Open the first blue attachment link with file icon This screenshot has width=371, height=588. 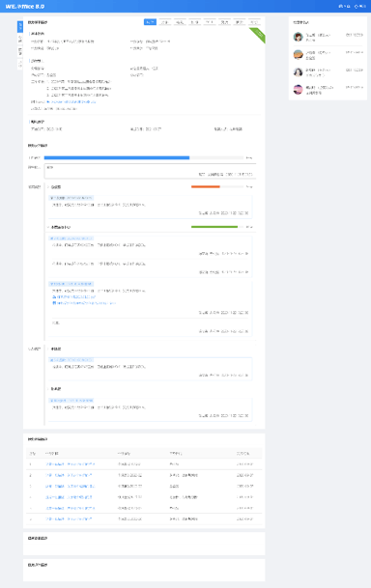click(x=73, y=297)
